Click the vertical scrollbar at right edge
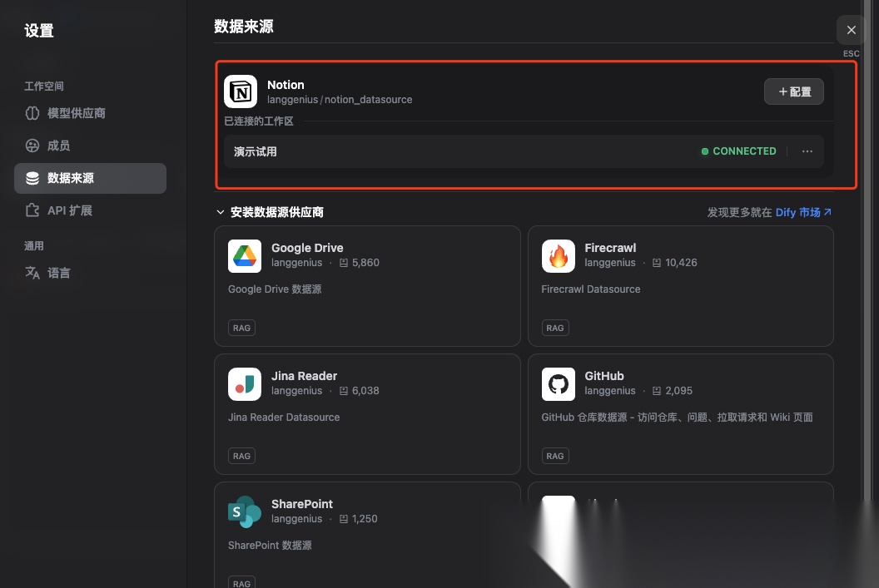Screen dimensions: 879x588 point(868,252)
